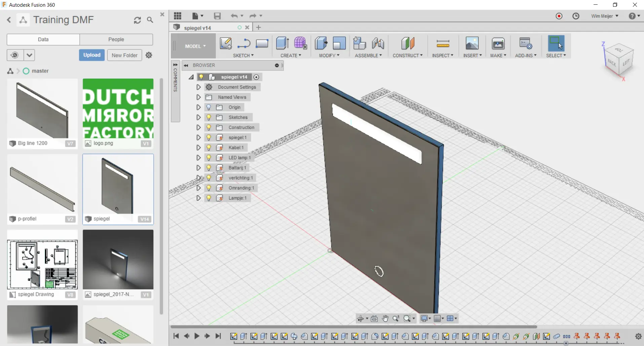Open the Help question mark dropdown
Screen dimensions: 644x346
(x=634, y=16)
